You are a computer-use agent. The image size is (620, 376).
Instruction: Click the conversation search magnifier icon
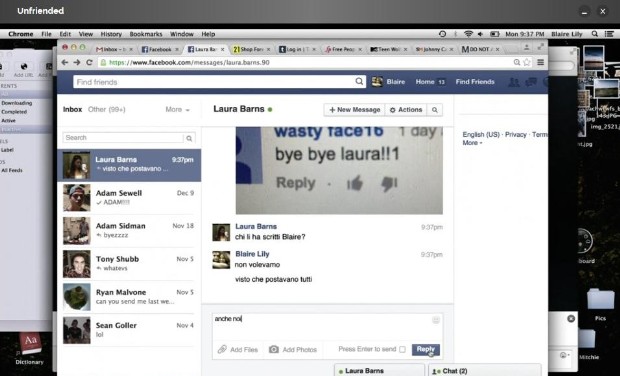(435, 110)
